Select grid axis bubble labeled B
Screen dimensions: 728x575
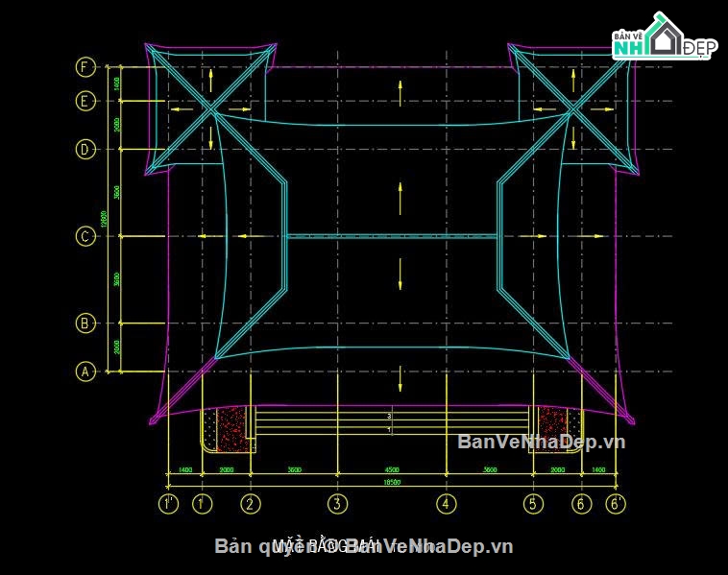(85, 323)
